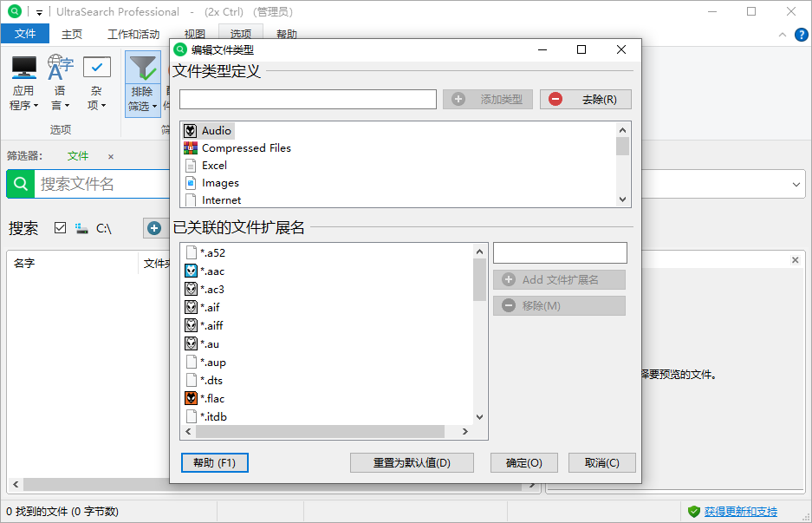Open the 语言 language options icon
Viewport: 812px width, 523px height.
59,67
